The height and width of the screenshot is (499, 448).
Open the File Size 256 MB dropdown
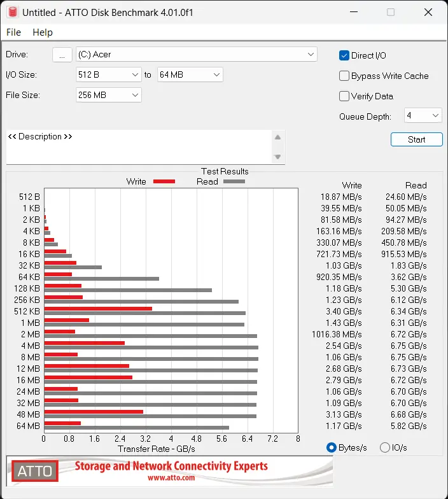pyautogui.click(x=108, y=95)
